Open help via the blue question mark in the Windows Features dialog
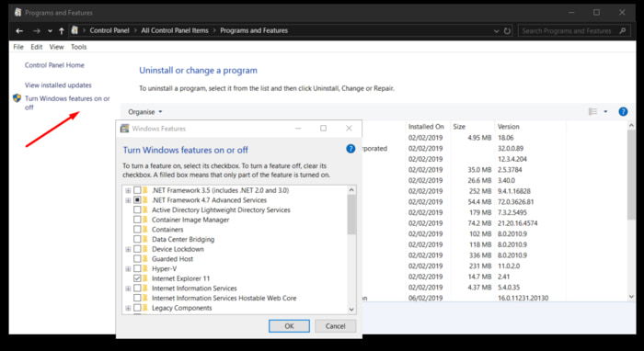Screen dimensions: 644x351 click(351, 149)
